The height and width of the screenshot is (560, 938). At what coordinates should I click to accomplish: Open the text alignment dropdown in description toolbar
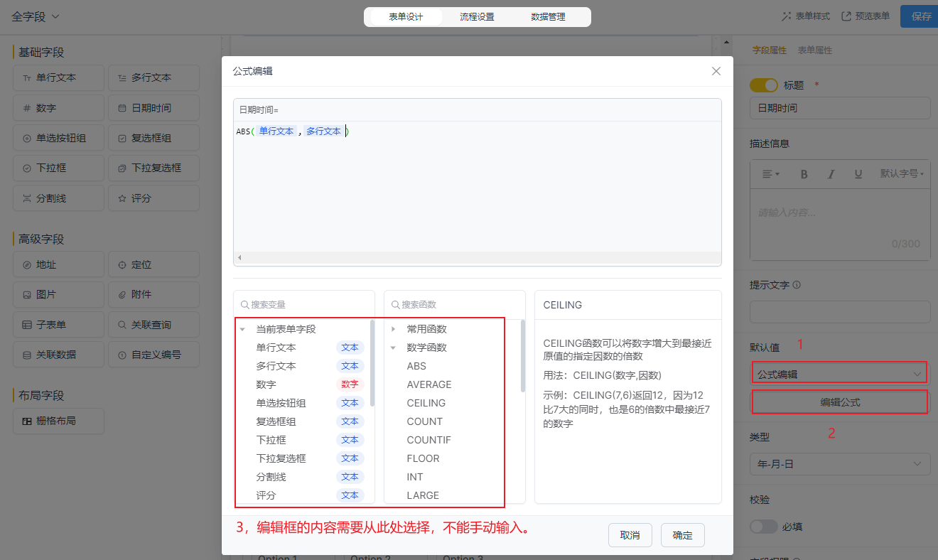click(771, 174)
